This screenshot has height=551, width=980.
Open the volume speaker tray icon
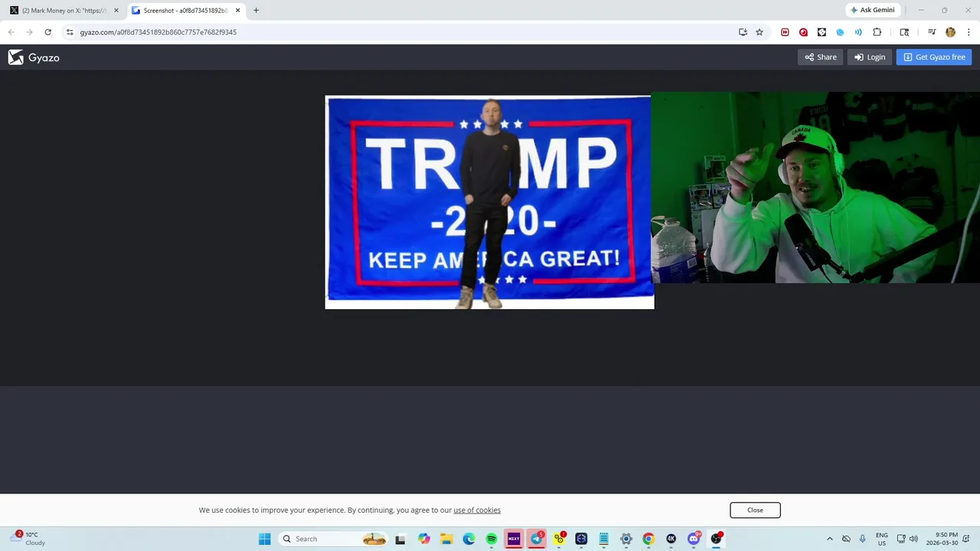coord(913,539)
